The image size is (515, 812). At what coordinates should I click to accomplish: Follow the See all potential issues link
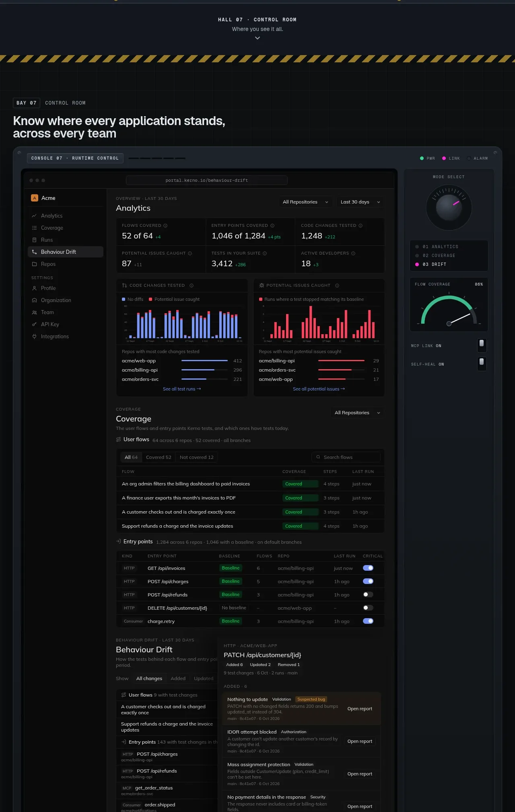click(x=319, y=389)
